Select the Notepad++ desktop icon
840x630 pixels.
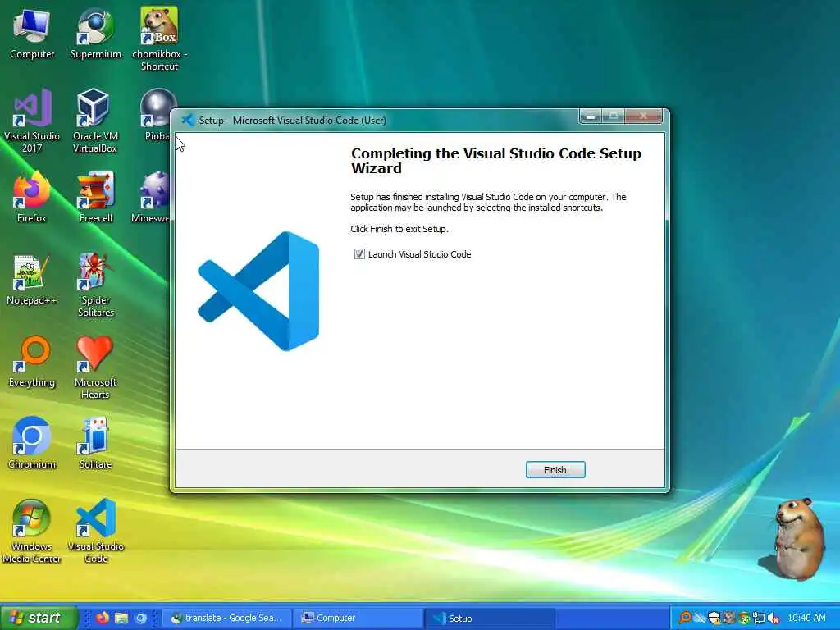[x=32, y=281]
